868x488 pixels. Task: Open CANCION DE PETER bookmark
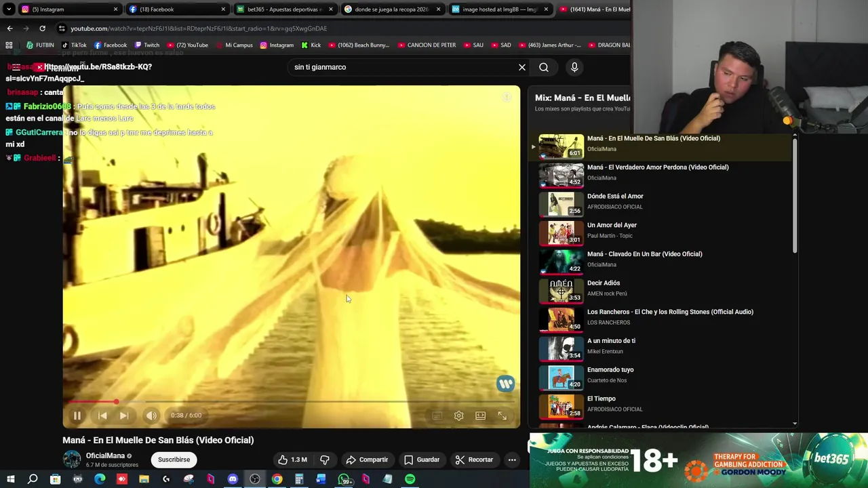427,45
